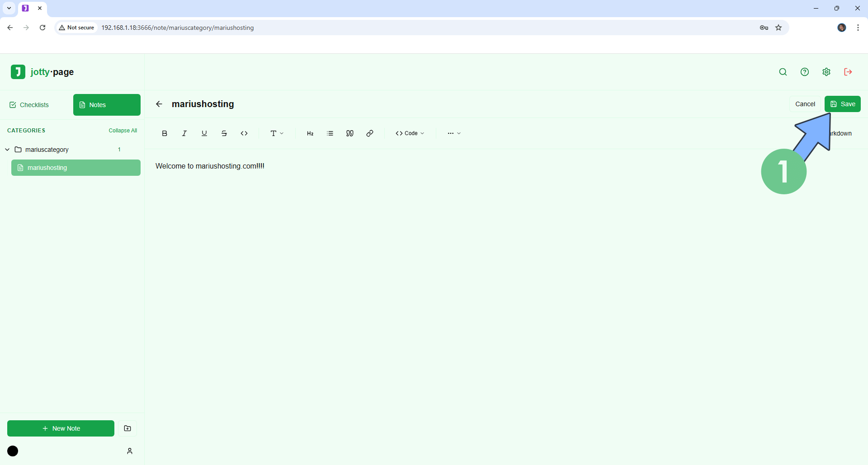Image resolution: width=868 pixels, height=465 pixels.
Task: Insert inline code formatting
Action: (244, 133)
